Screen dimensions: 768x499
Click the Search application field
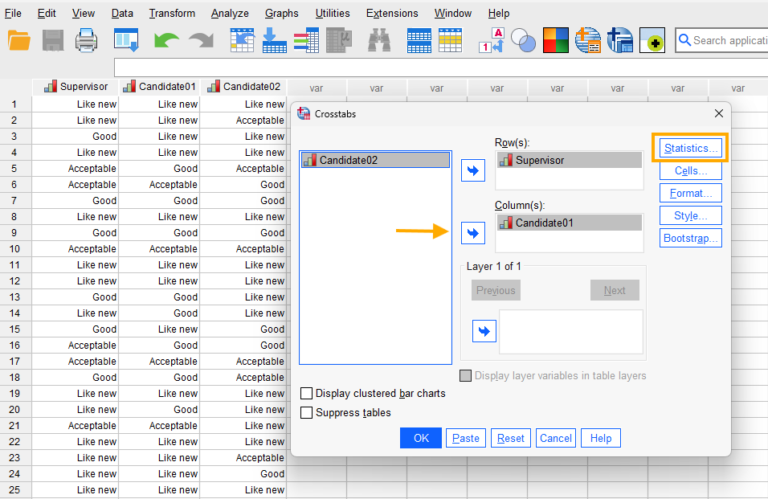click(721, 40)
